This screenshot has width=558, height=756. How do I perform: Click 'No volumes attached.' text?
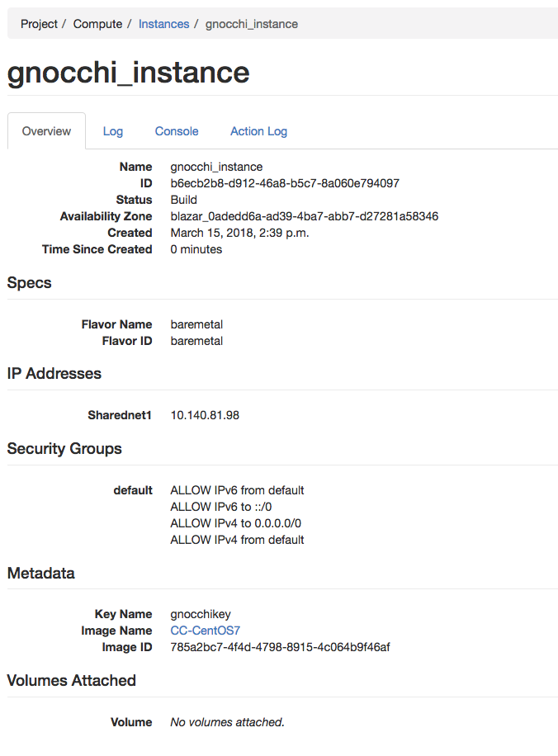click(x=227, y=722)
